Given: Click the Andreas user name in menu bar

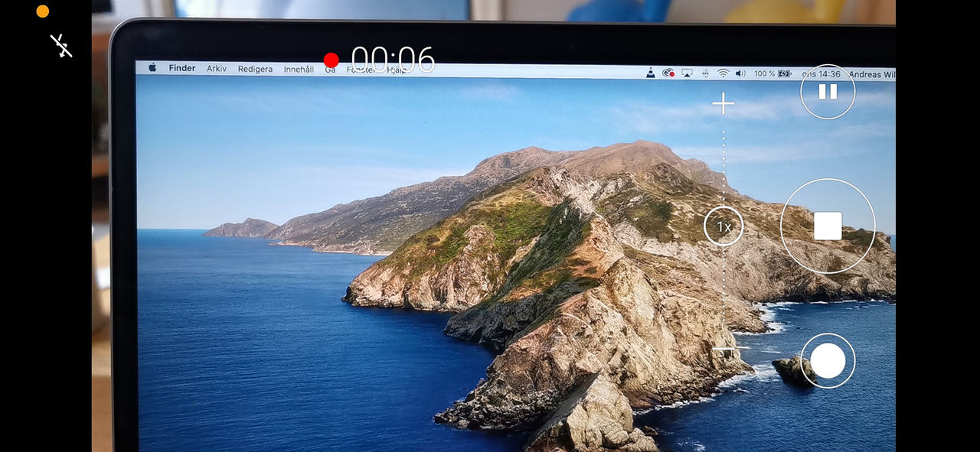Looking at the screenshot, I should (871, 74).
